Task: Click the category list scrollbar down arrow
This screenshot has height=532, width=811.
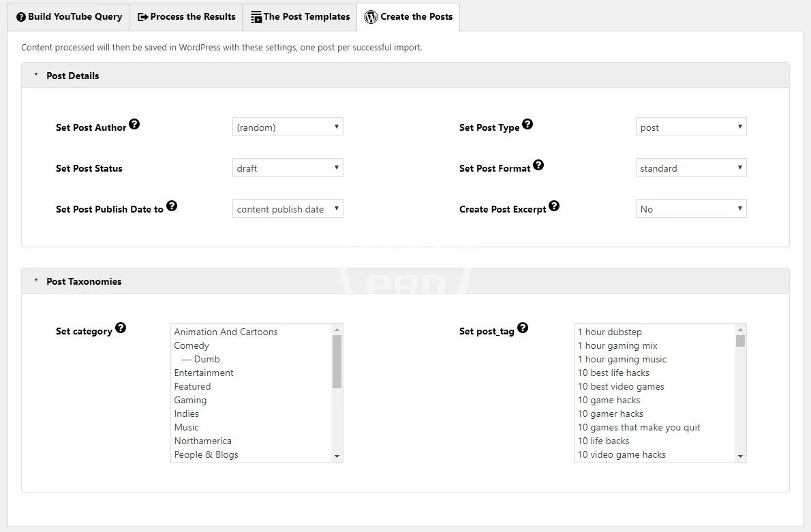Action: tap(337, 456)
